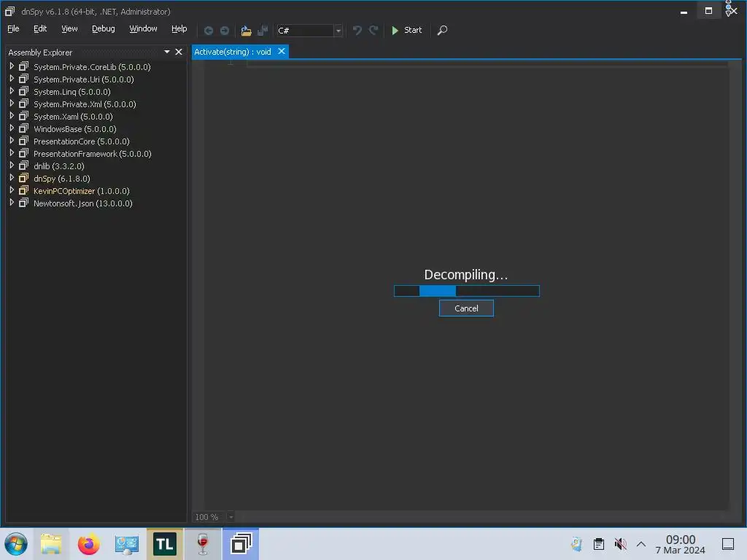The width and height of the screenshot is (747, 560).
Task: Expand System.Private.CoreLib node
Action: click(x=12, y=66)
